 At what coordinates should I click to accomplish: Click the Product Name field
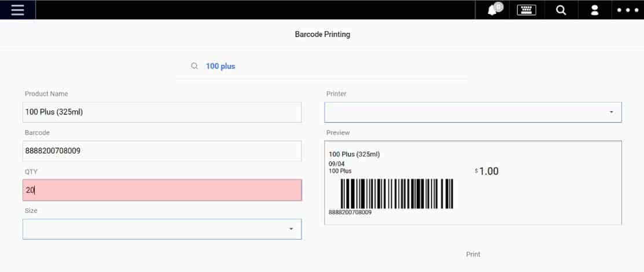(x=162, y=112)
